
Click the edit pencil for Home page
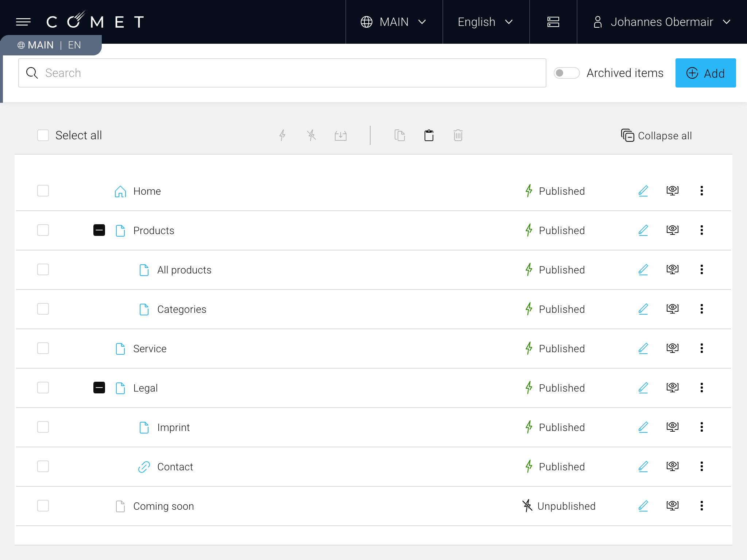tap(643, 191)
